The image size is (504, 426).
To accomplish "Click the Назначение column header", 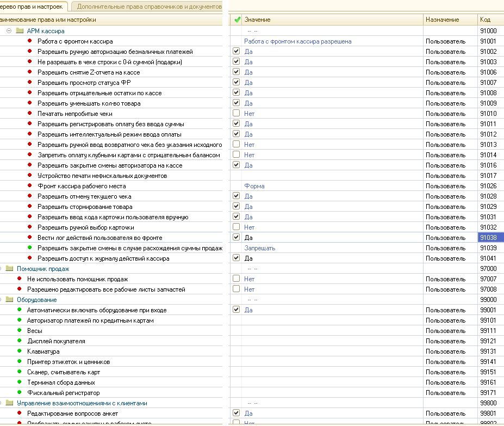I will point(450,20).
